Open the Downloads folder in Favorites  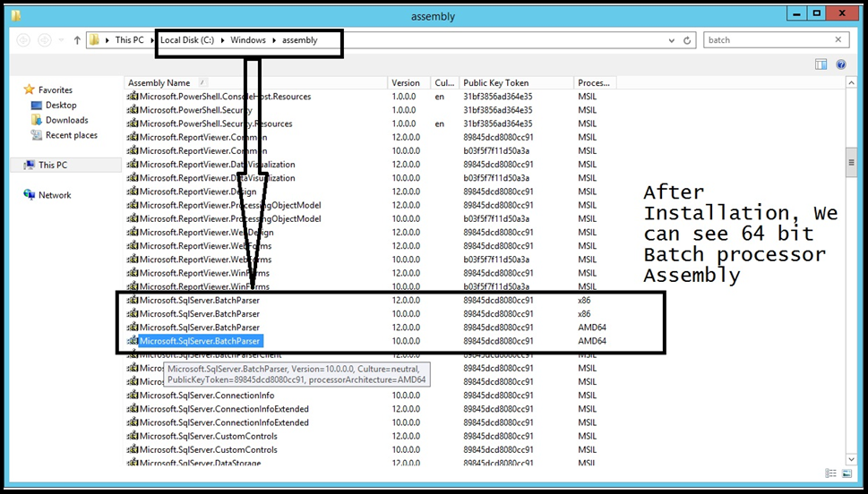coord(66,120)
